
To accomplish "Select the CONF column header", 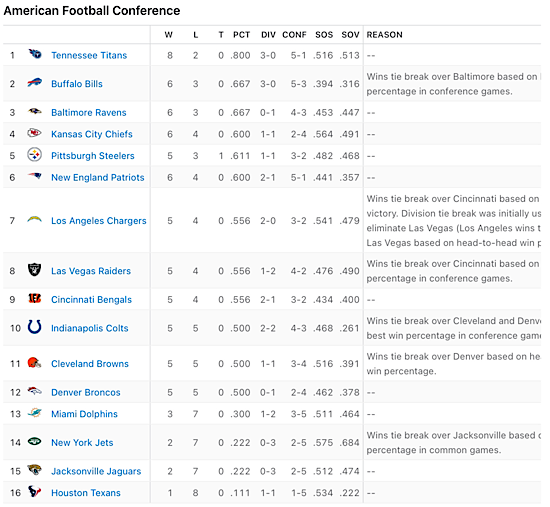I will coord(294,35).
